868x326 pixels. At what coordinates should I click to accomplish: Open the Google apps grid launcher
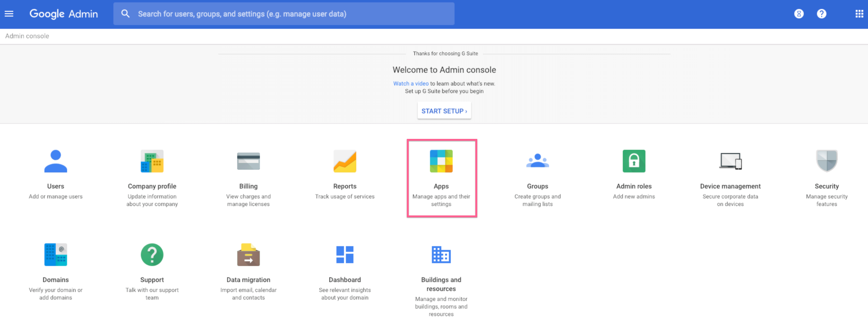(x=859, y=14)
